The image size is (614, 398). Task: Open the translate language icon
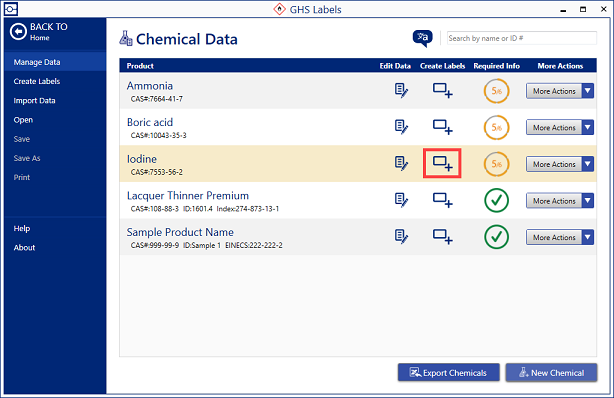click(x=423, y=38)
